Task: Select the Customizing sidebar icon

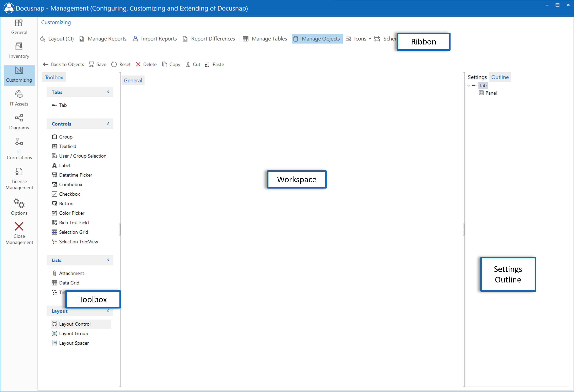Action: (19, 75)
